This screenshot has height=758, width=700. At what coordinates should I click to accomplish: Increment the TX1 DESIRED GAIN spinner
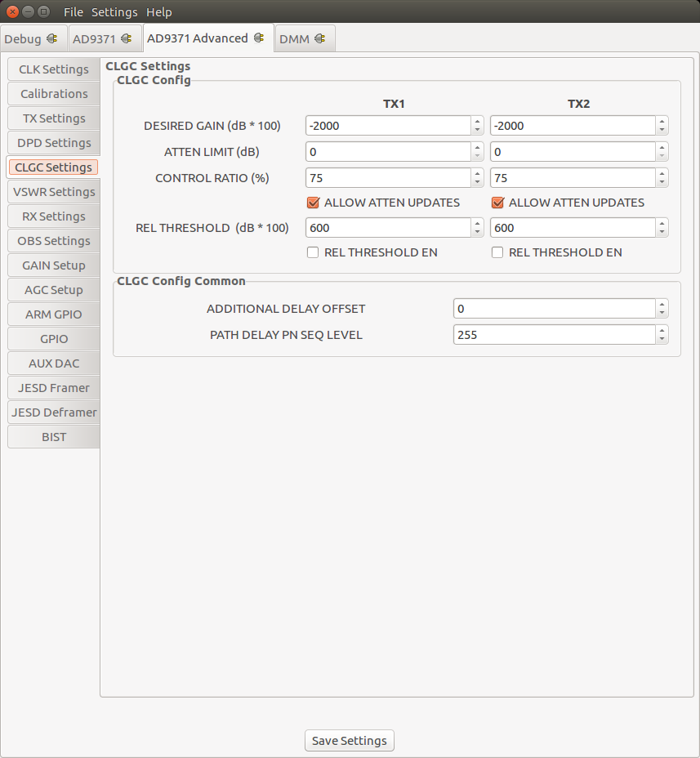(x=477, y=122)
